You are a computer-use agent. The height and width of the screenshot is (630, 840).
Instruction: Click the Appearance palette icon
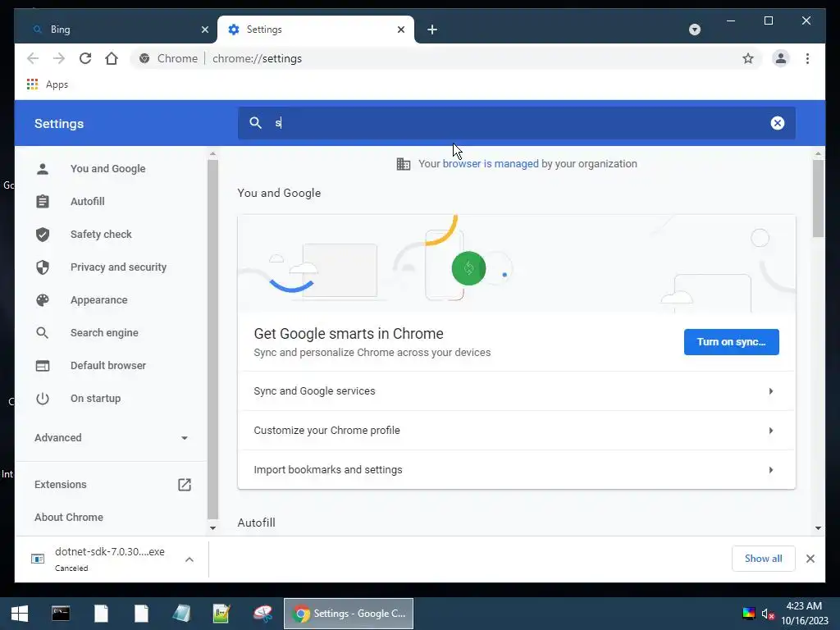point(43,300)
